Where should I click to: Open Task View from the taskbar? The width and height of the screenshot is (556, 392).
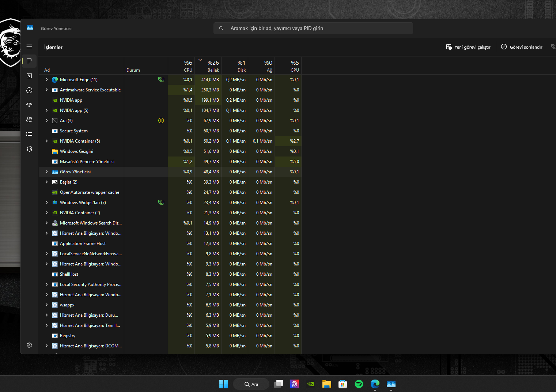point(279,384)
